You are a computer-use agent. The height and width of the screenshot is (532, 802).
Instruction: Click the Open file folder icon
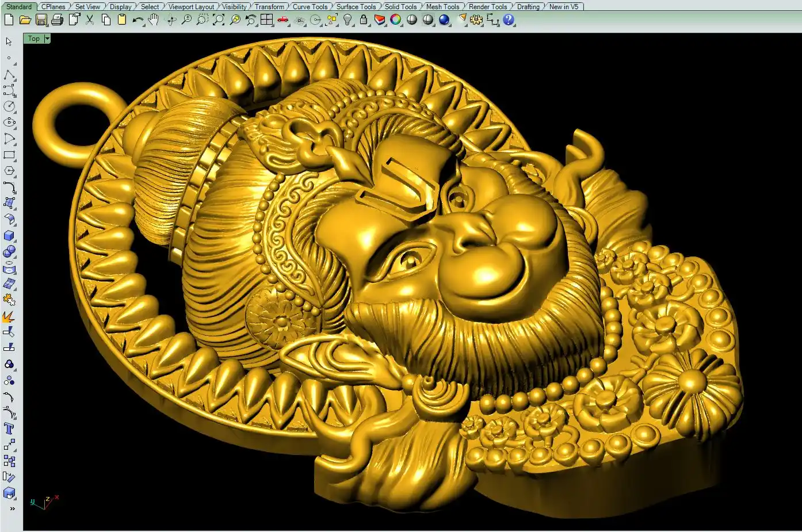pos(25,20)
